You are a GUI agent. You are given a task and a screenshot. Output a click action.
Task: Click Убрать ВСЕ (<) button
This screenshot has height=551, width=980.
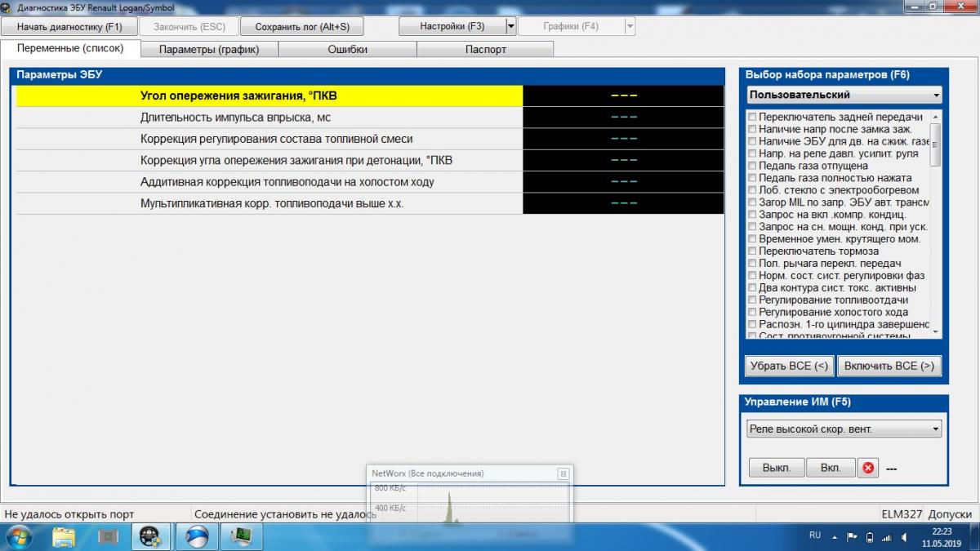click(x=789, y=366)
